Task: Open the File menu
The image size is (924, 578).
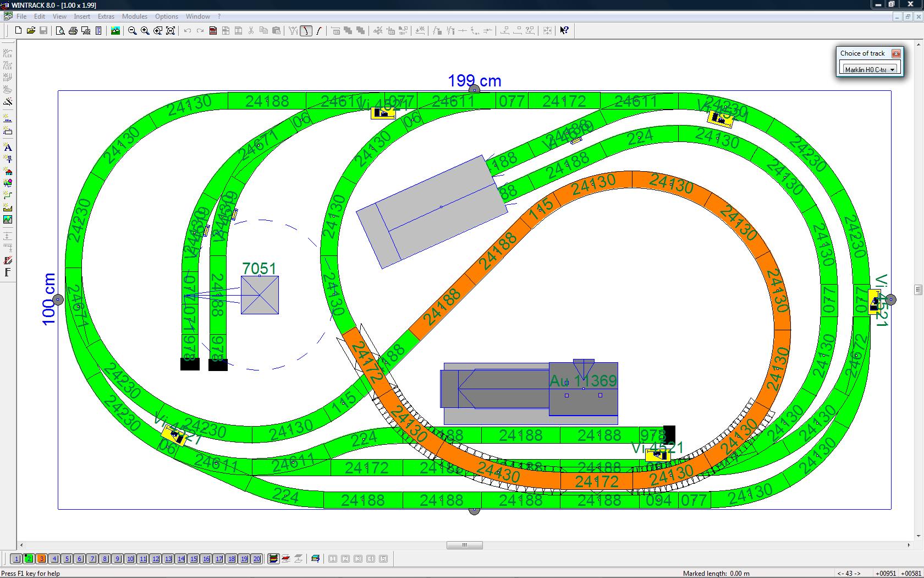Action: (x=21, y=17)
